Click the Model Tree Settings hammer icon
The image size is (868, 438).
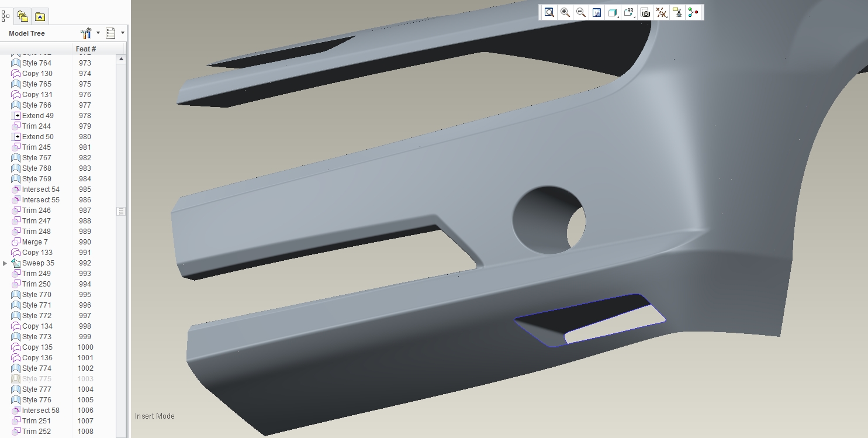coord(86,33)
